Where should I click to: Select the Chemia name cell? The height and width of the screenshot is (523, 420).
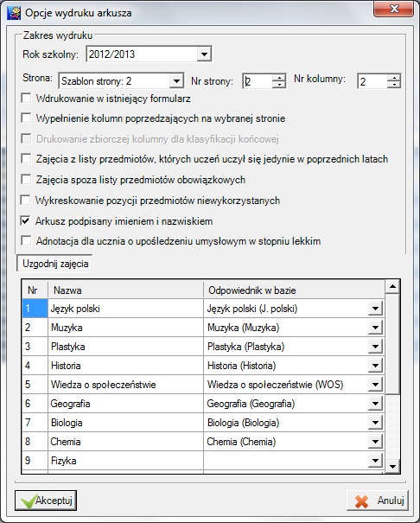coord(125,441)
